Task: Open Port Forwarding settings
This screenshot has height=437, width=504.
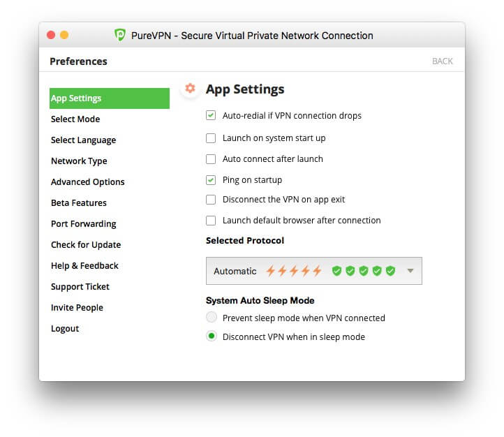Action: tap(84, 224)
